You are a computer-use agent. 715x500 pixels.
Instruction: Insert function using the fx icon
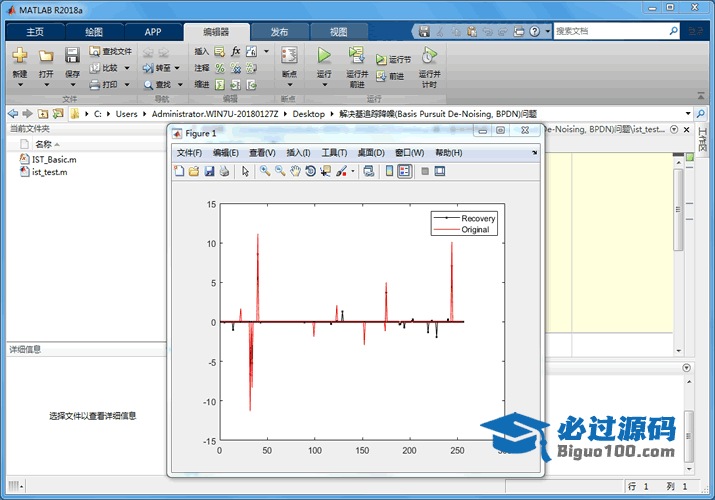tap(236, 51)
